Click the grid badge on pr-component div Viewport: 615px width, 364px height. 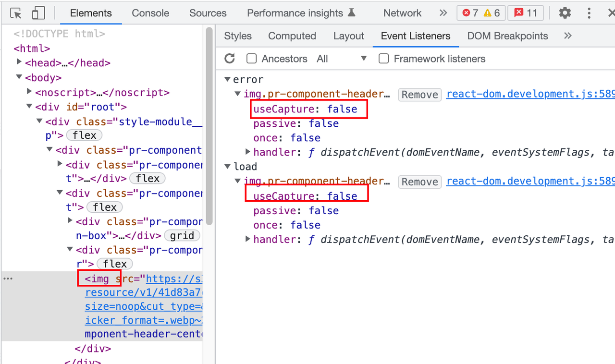pyautogui.click(x=182, y=236)
